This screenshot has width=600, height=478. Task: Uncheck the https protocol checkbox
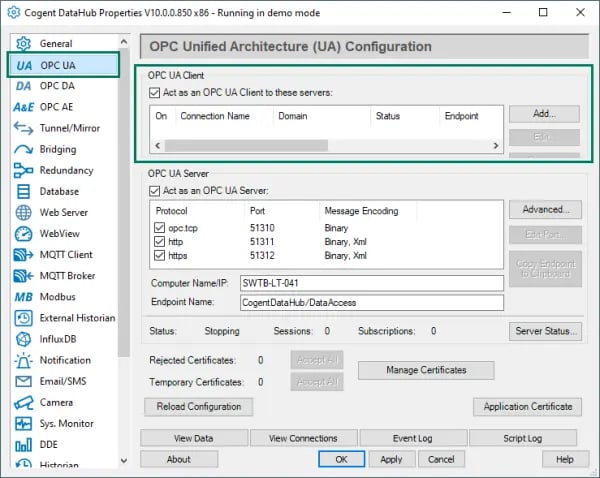[x=160, y=255]
